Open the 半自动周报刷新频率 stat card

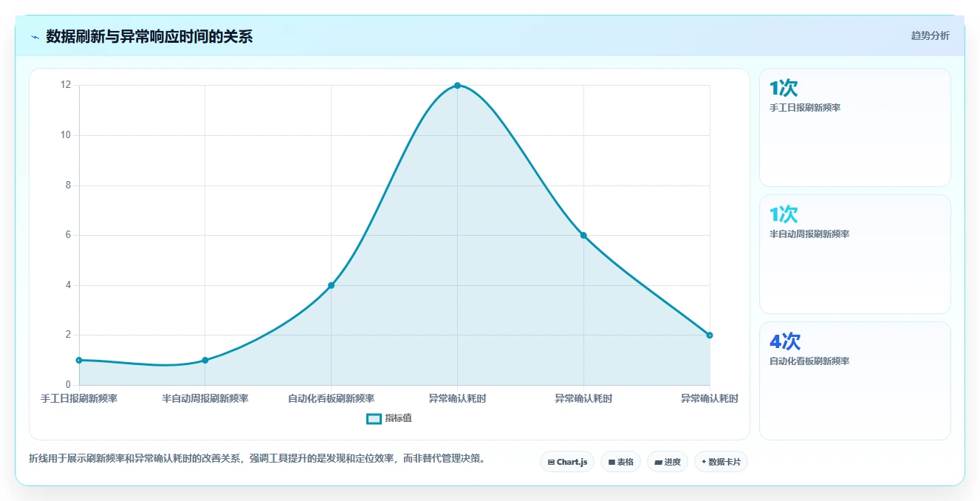tap(854, 254)
